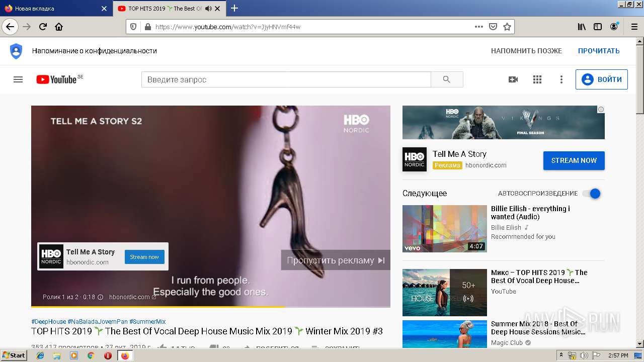
Task: Toggle the Автовоспроизведение autoplay switch
Action: tap(592, 194)
